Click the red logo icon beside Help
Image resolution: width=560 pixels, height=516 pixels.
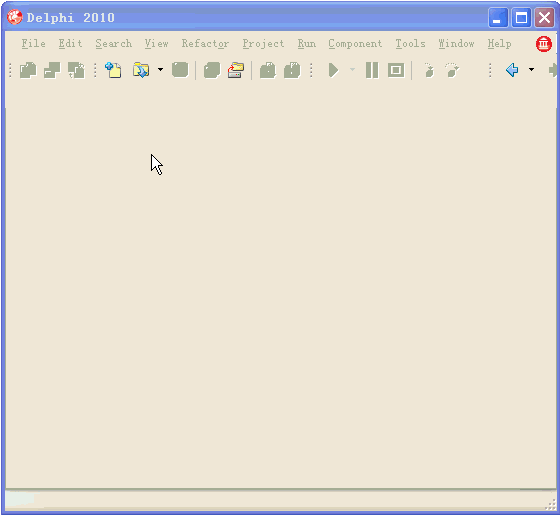544,44
